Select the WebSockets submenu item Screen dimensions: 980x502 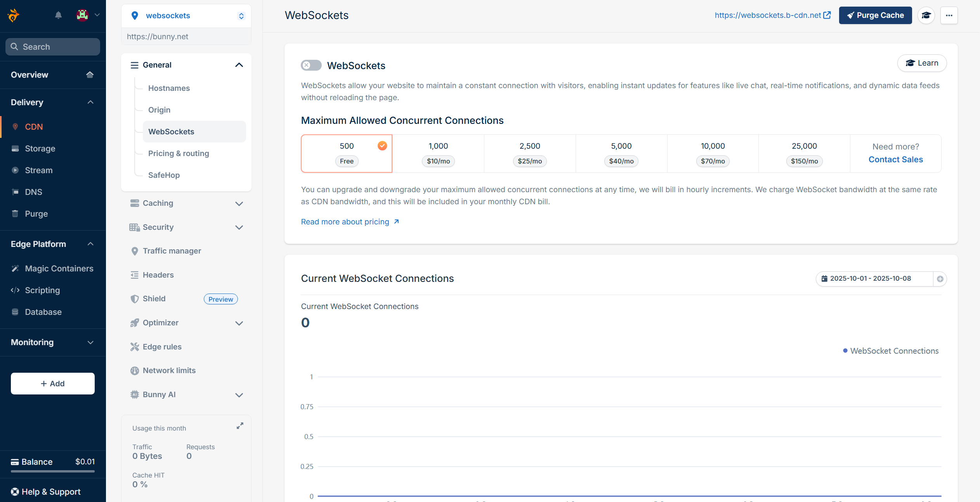(x=194, y=132)
